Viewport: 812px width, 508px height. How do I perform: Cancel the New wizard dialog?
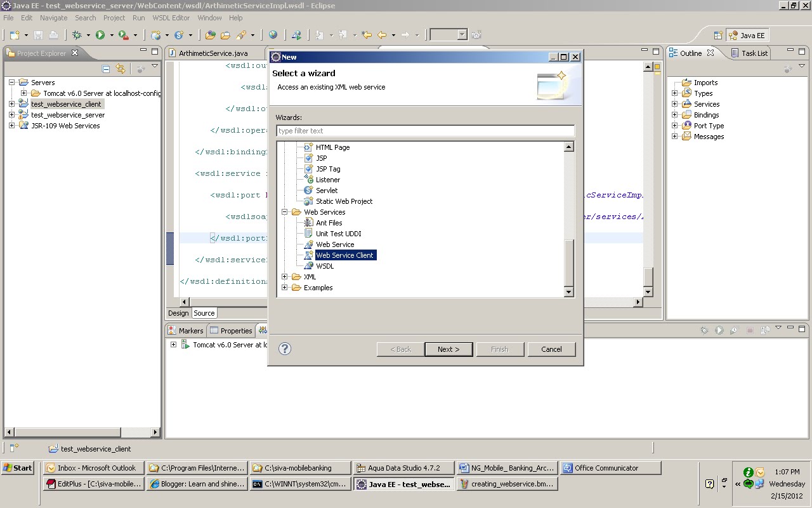tap(551, 349)
